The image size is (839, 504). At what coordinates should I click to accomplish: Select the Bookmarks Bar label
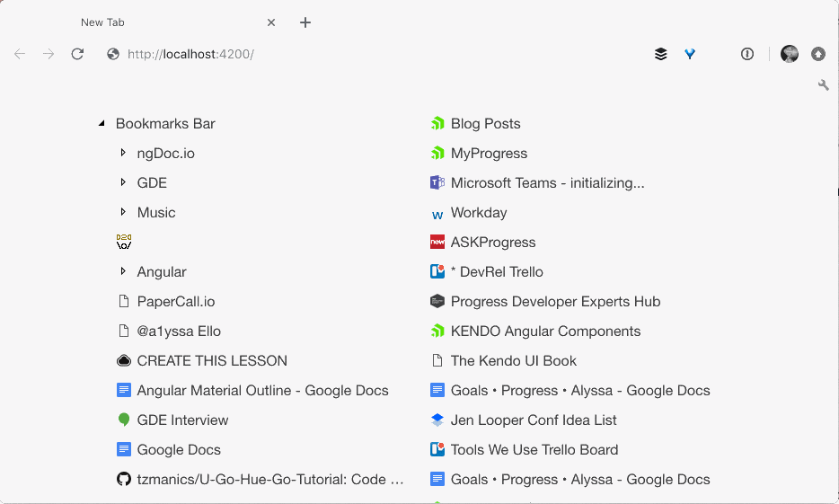pos(165,124)
